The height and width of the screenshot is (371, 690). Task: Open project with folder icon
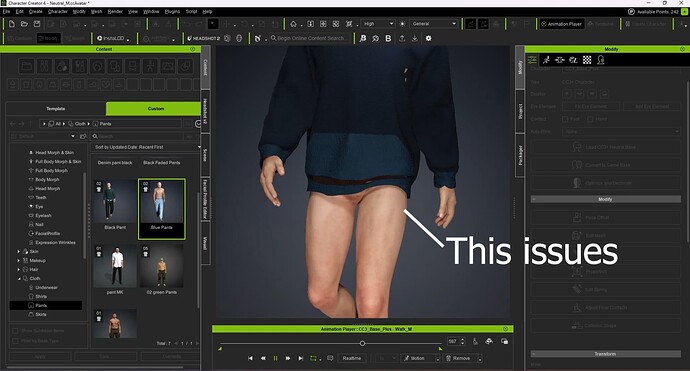(25, 24)
